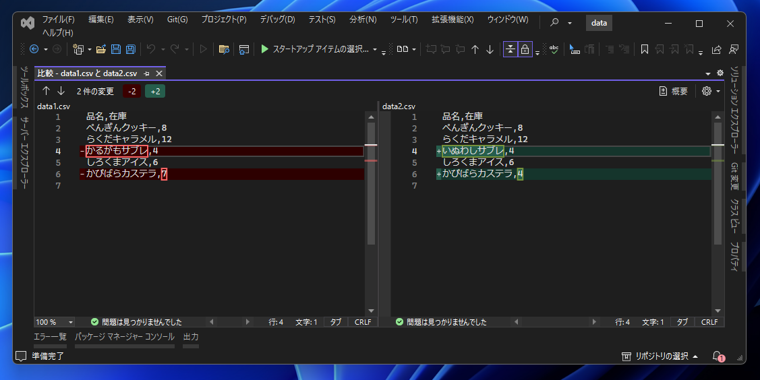Click CRLF line ending under data1.csv pane
Image resolution: width=760 pixels, height=380 pixels.
tap(363, 322)
